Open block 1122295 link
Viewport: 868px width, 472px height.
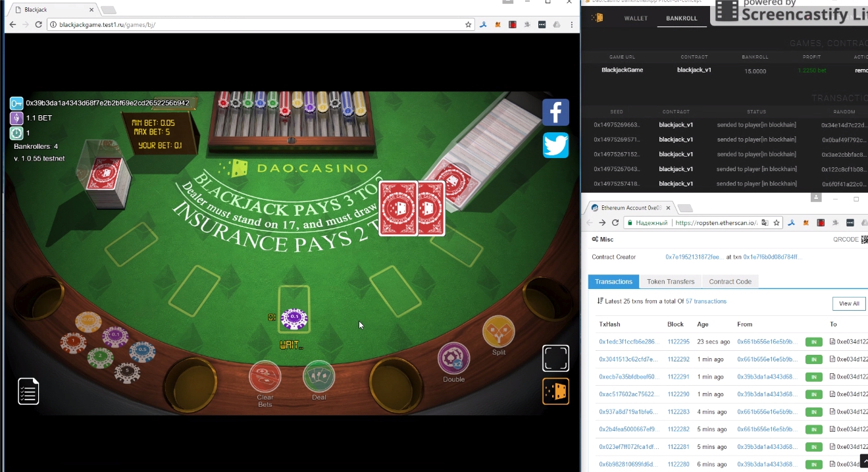point(678,342)
